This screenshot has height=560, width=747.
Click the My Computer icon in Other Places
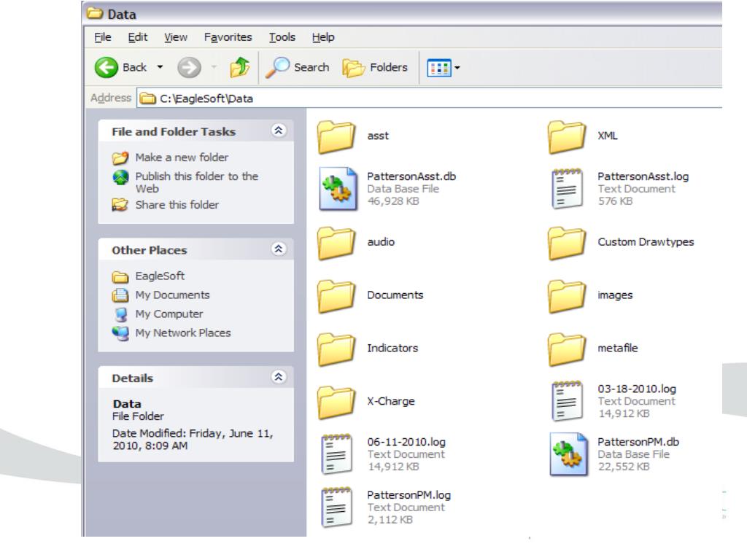click(121, 314)
